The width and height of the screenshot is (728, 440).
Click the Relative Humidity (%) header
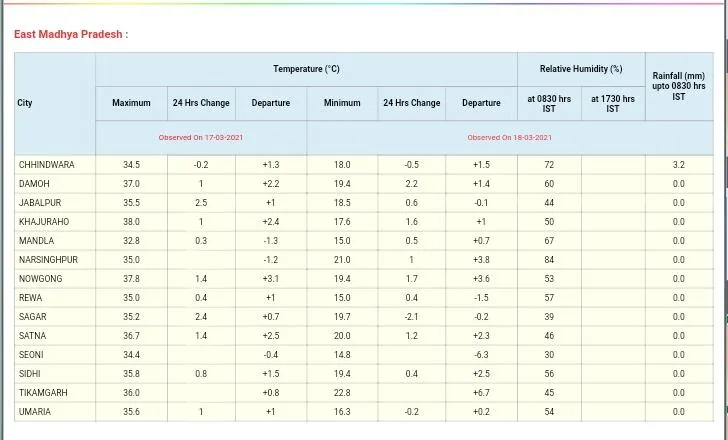coord(581,69)
